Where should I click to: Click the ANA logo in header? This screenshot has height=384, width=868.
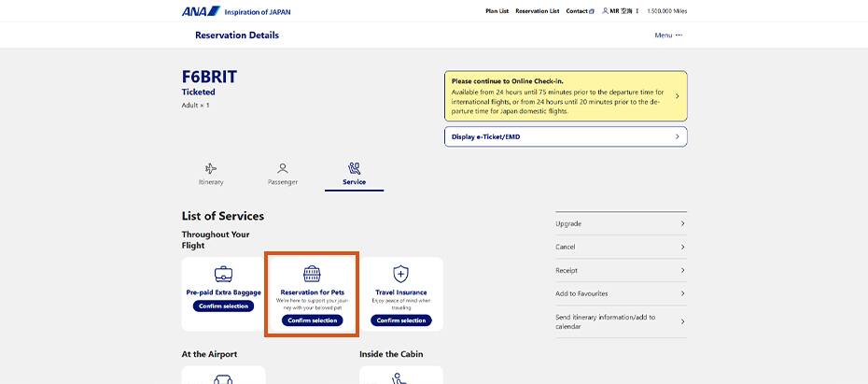click(x=201, y=11)
